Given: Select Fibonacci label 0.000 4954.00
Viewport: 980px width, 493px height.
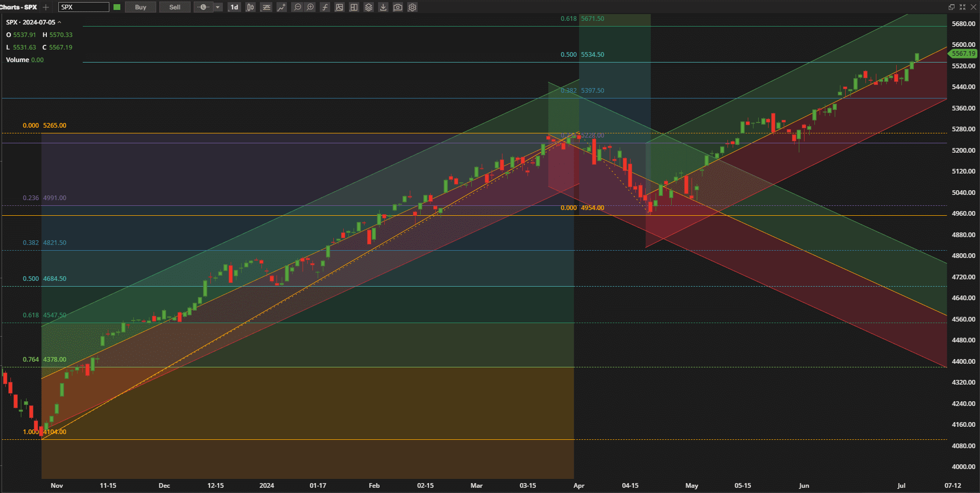Looking at the screenshot, I should pyautogui.click(x=582, y=208).
